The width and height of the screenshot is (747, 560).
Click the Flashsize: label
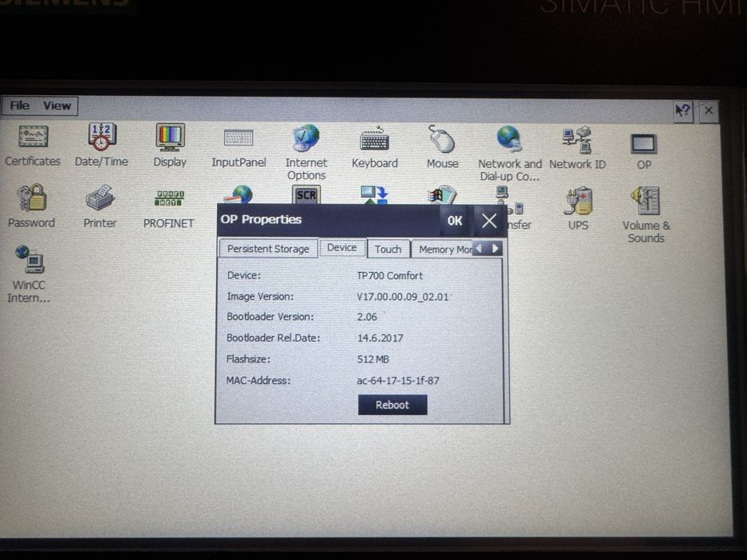(x=248, y=359)
